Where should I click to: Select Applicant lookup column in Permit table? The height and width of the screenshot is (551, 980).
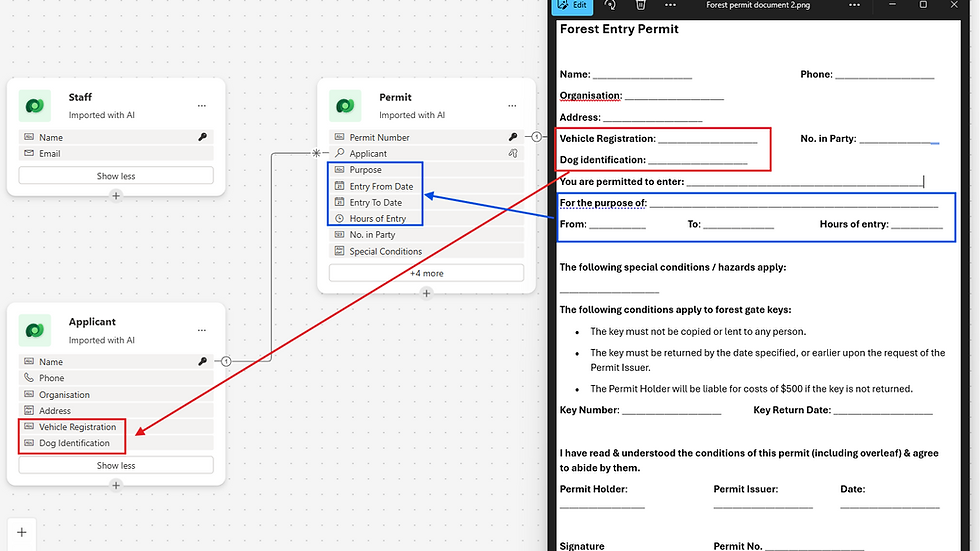coord(426,153)
